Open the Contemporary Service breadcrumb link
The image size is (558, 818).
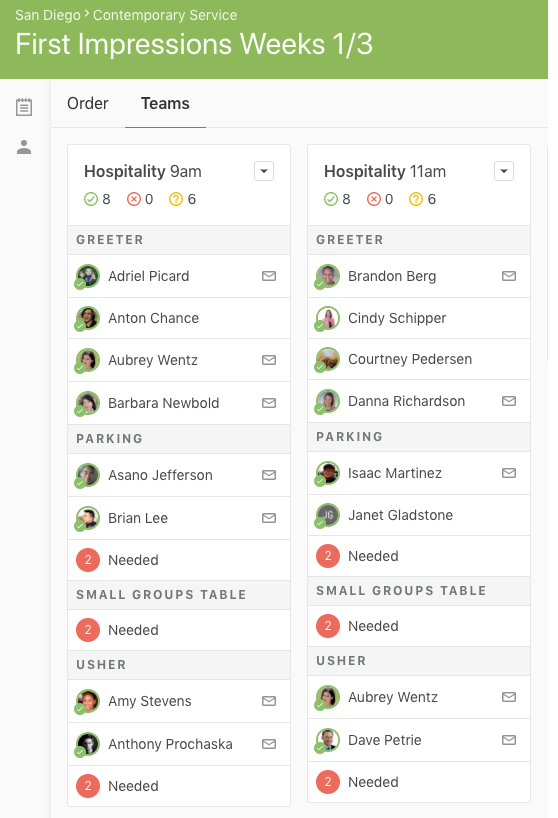pyautogui.click(x=165, y=15)
